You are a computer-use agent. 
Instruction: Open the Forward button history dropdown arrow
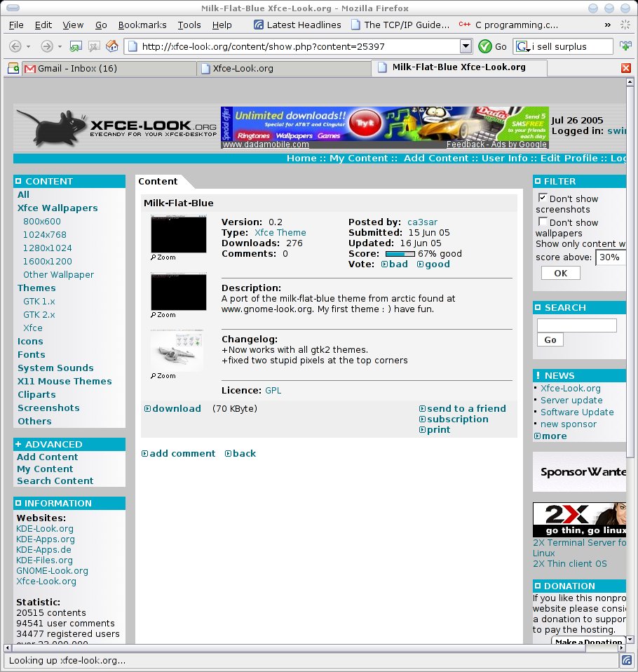click(60, 46)
